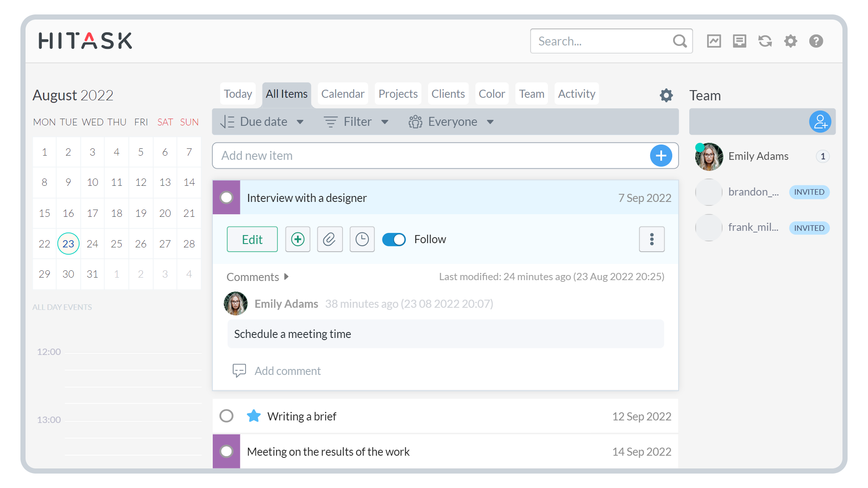Image resolution: width=868 pixels, height=488 pixels.
Task: Complete Meeting on the results of the work
Action: point(226,451)
